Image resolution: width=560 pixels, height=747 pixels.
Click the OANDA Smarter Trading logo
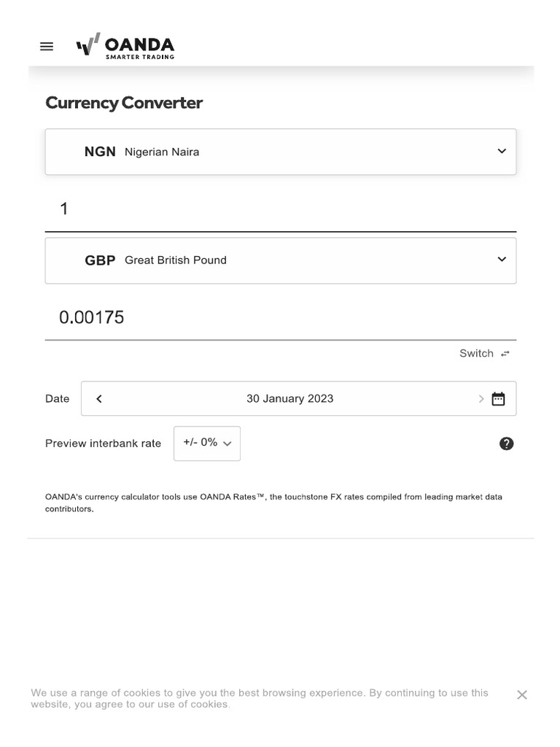click(125, 46)
